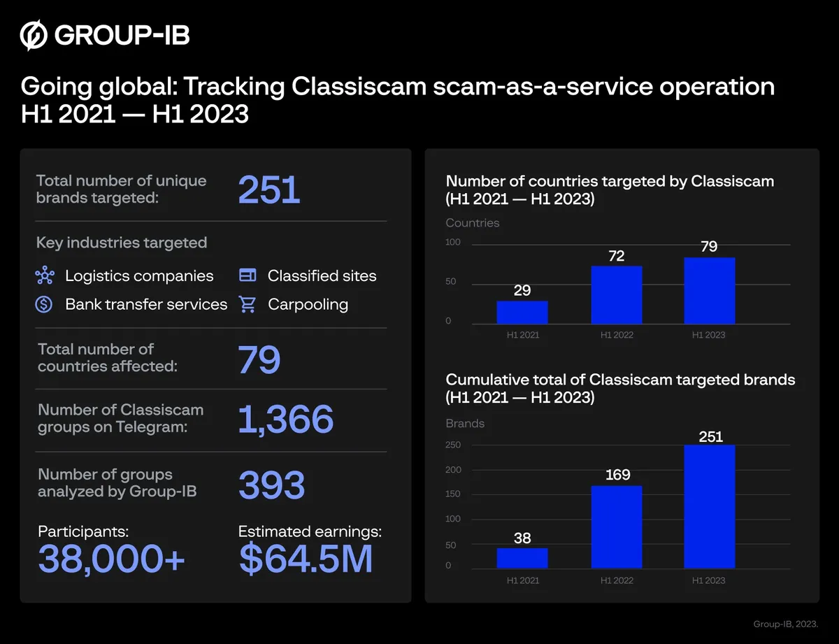The image size is (839, 644).
Task: Click the Group-IB logo icon
Action: coord(34,36)
